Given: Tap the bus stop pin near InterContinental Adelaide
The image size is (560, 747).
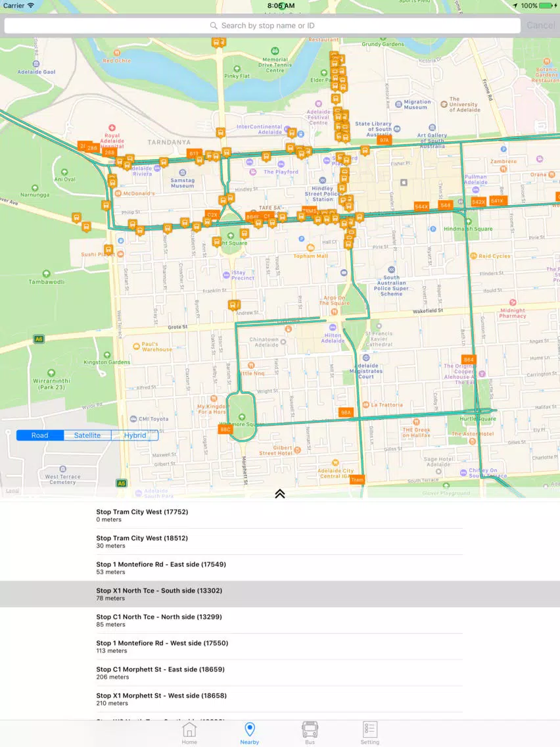Looking at the screenshot, I should coord(292,133).
